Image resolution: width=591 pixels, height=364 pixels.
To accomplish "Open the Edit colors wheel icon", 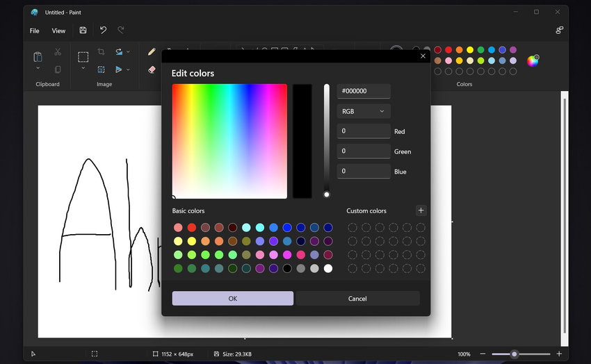I will [x=532, y=61].
